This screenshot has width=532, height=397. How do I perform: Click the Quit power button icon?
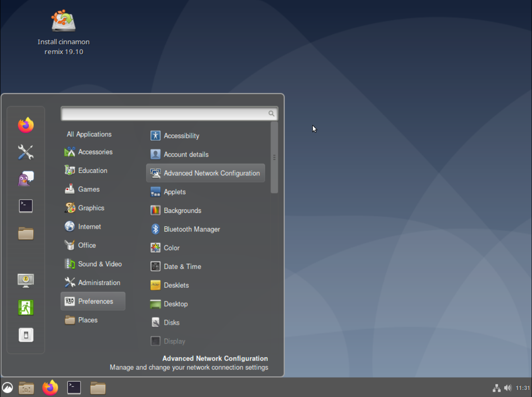pyautogui.click(x=26, y=335)
